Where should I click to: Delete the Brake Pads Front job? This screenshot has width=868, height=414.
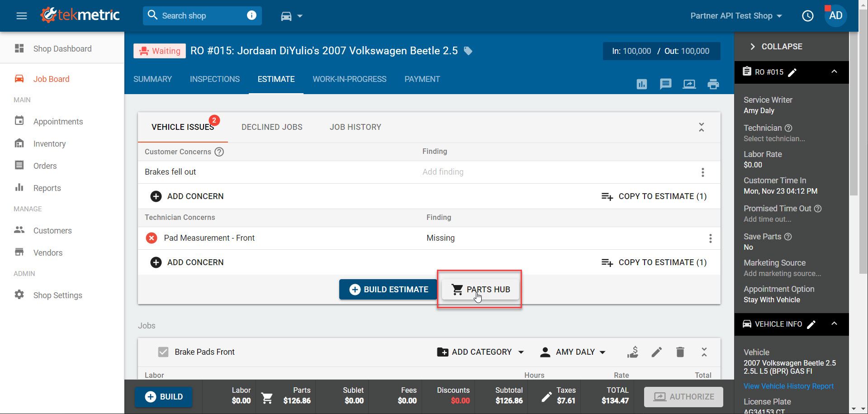pos(680,352)
